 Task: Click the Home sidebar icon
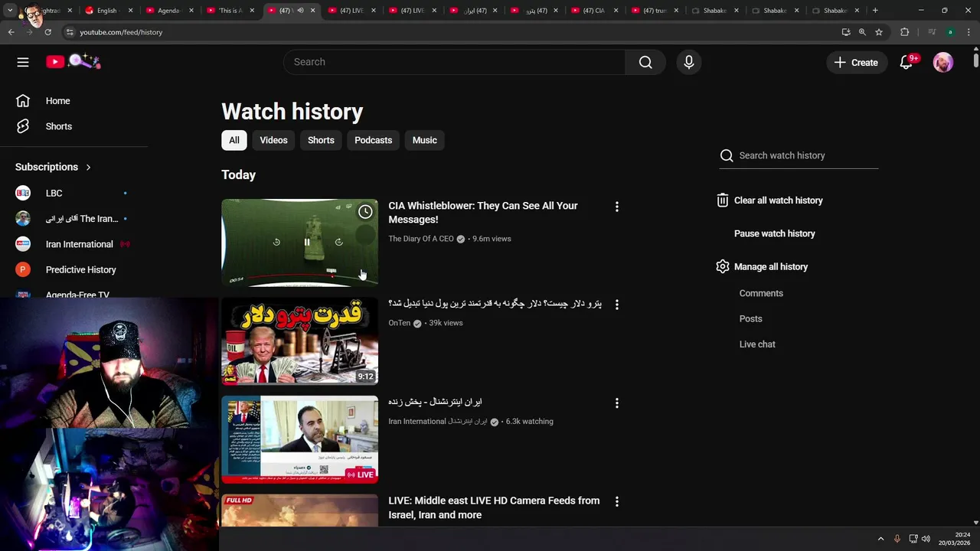coord(23,101)
